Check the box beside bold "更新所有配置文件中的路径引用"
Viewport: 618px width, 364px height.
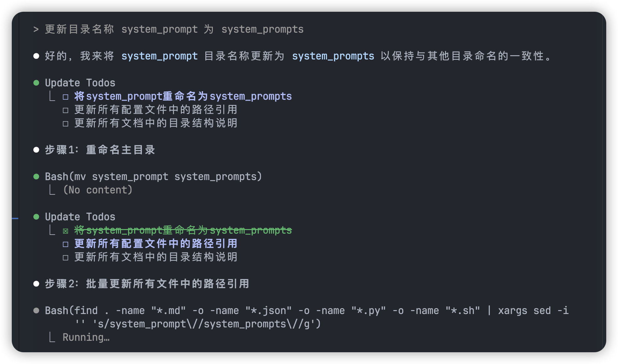click(x=66, y=244)
